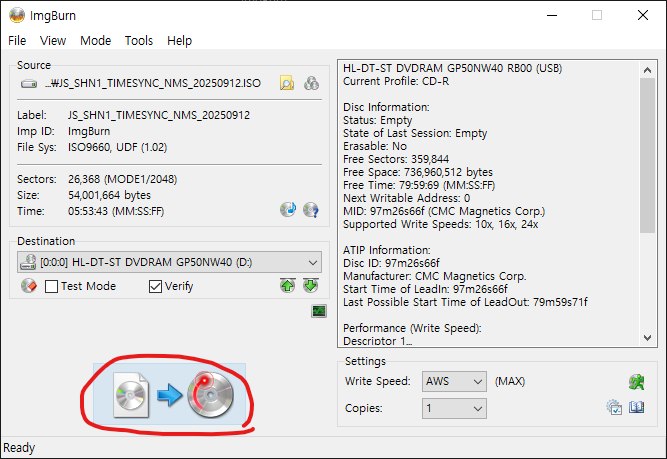Browse for a source image file

287,83
